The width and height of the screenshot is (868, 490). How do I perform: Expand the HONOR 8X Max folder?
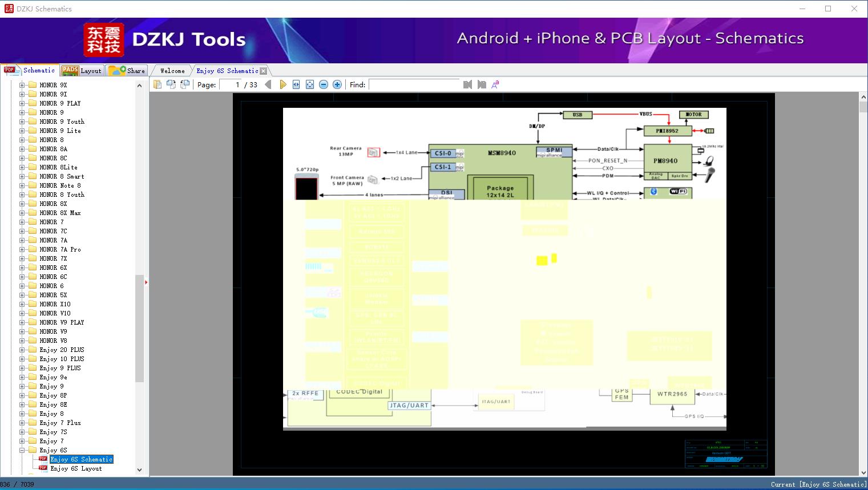pos(22,213)
